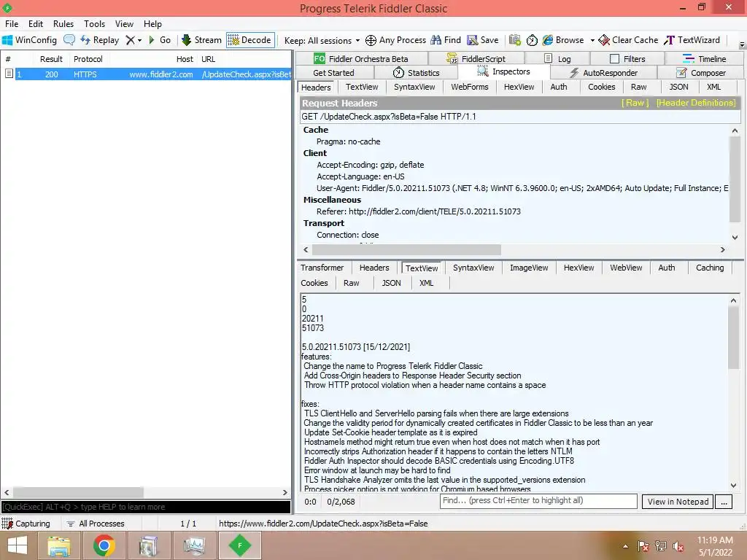Switch to the FiddlerScript tab
Image resolution: width=747 pixels, height=560 pixels.
coord(476,58)
